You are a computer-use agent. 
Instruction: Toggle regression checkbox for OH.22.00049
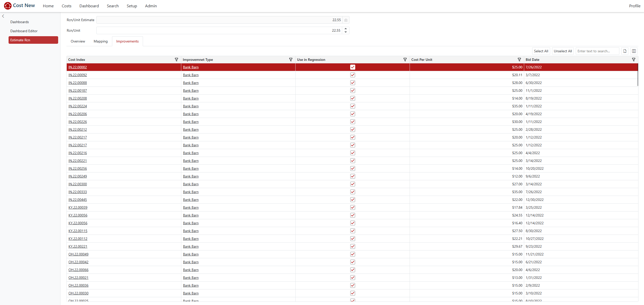[352, 254]
